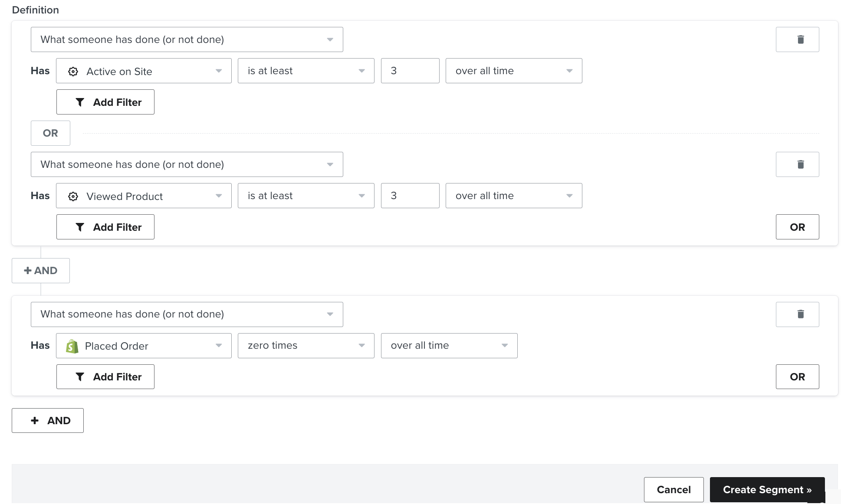Click the OR button in third condition block
This screenshot has width=841, height=504.
pos(797,376)
